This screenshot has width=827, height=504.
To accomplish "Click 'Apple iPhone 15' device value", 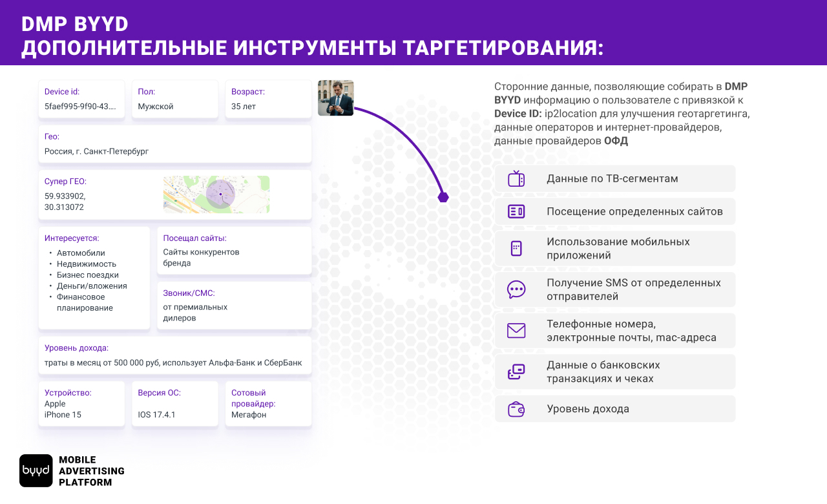I will point(63,409).
